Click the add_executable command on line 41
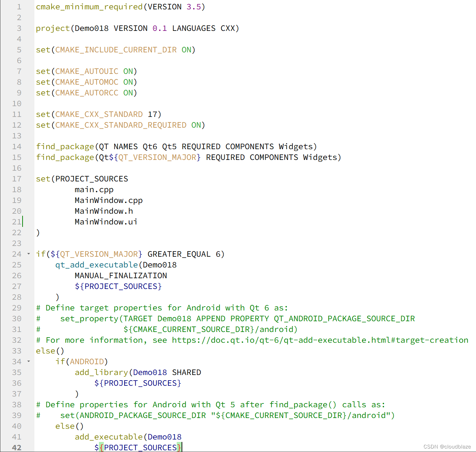The height and width of the screenshot is (452, 476). pyautogui.click(x=109, y=437)
